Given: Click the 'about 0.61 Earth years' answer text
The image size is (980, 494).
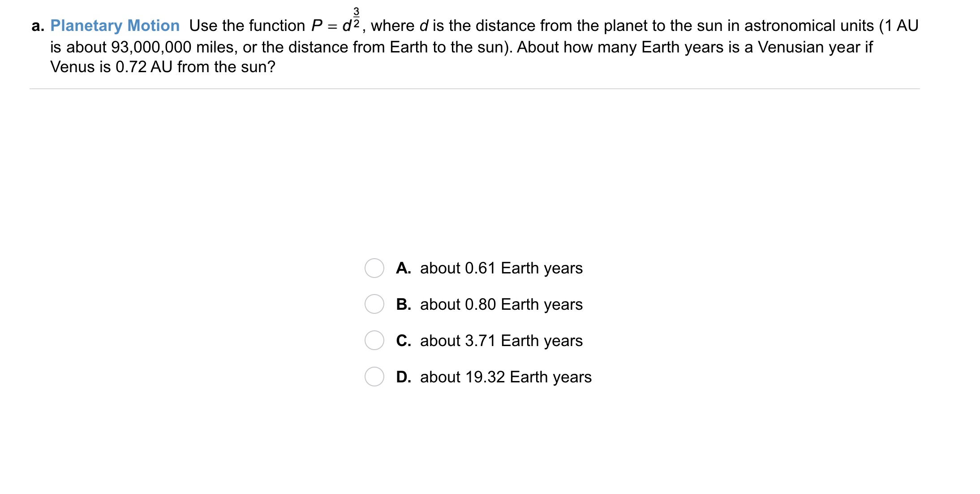Looking at the screenshot, I should 501,268.
